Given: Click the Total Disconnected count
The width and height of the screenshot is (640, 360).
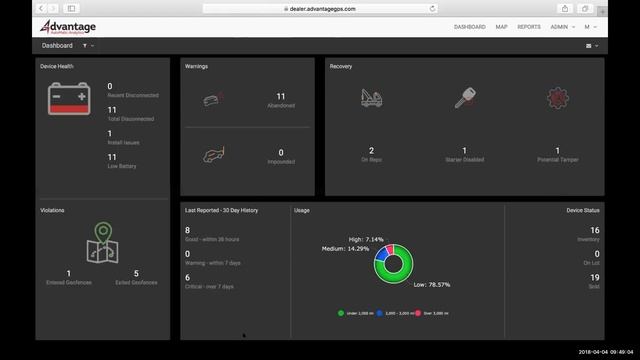Looking at the screenshot, I should point(112,110).
